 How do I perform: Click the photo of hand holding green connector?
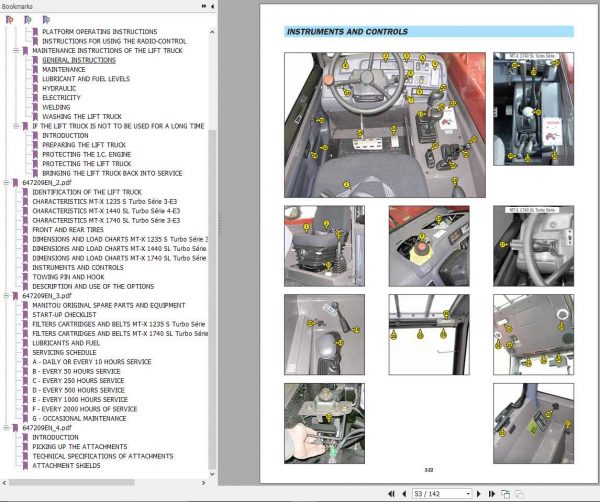click(324, 423)
